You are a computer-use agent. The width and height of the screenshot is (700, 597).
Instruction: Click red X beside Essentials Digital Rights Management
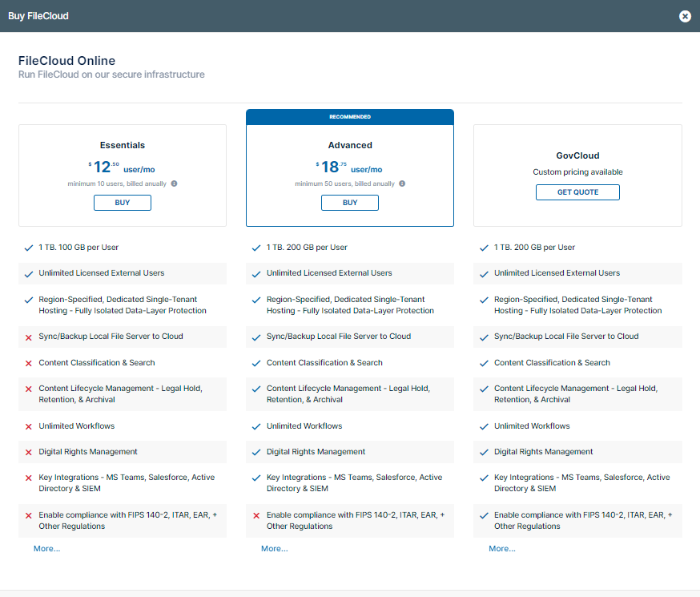tap(29, 452)
